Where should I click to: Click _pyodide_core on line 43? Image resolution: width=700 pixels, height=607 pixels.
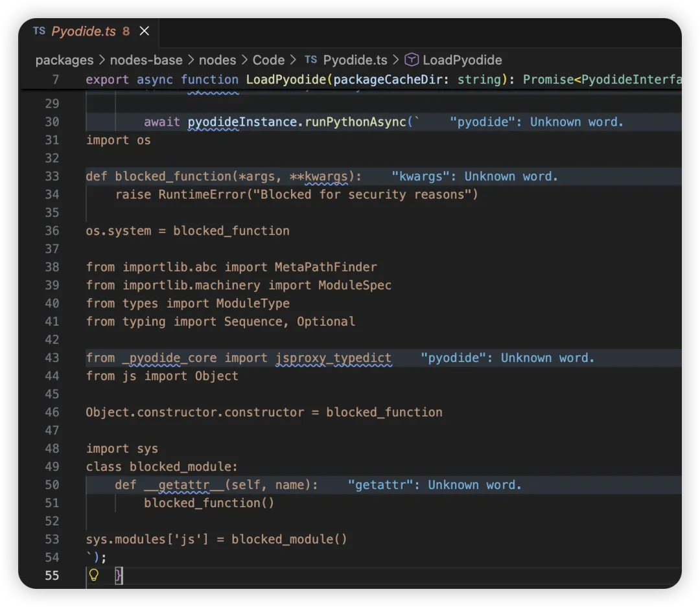[170, 358]
